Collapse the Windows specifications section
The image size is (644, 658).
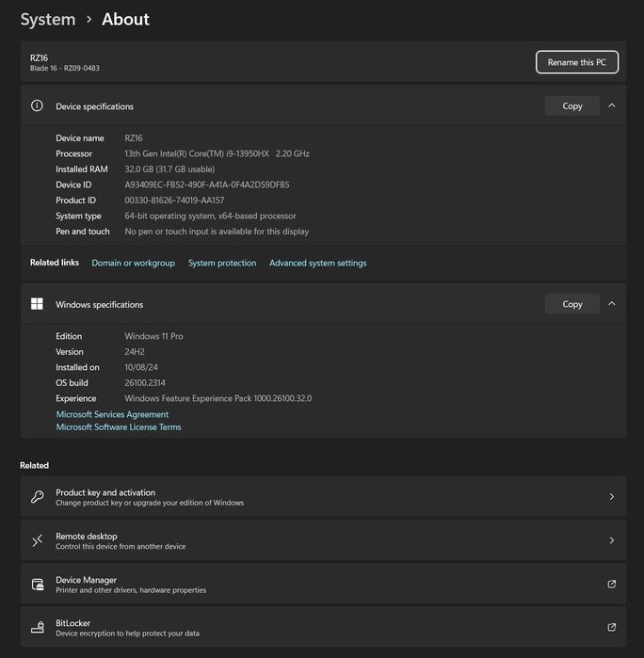click(x=611, y=304)
